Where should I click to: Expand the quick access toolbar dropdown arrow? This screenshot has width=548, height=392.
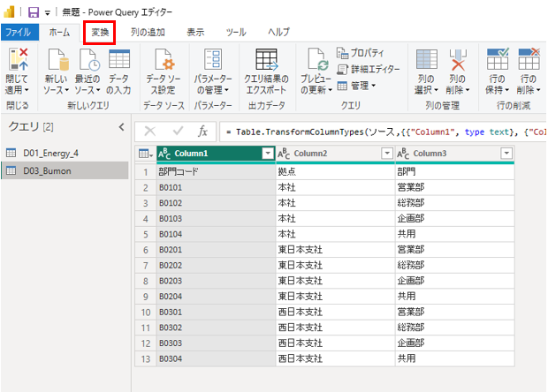pos(47,13)
